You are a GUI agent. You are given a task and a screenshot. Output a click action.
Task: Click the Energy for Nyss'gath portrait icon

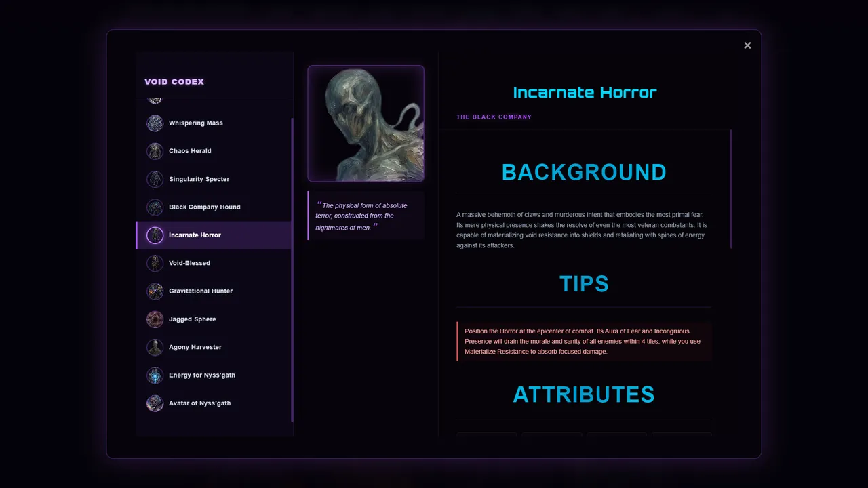coord(155,375)
